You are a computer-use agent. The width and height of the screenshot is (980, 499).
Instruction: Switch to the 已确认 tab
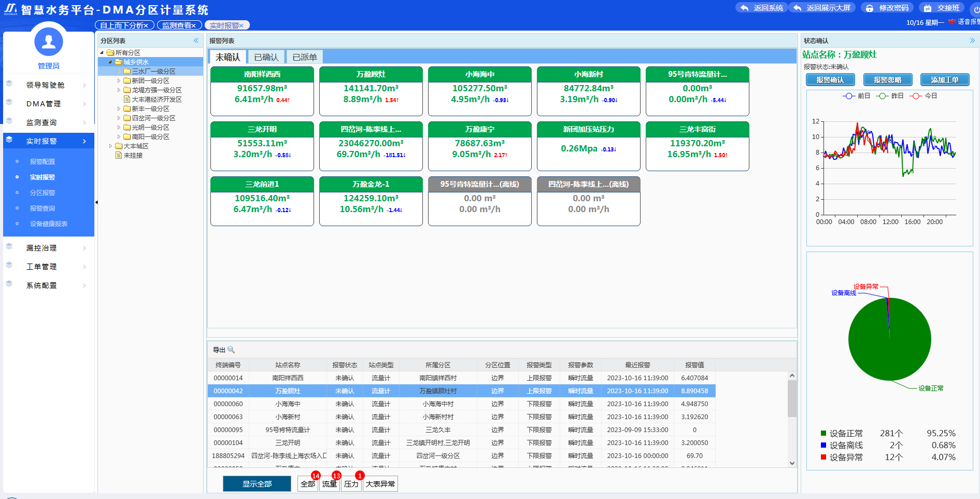click(266, 57)
